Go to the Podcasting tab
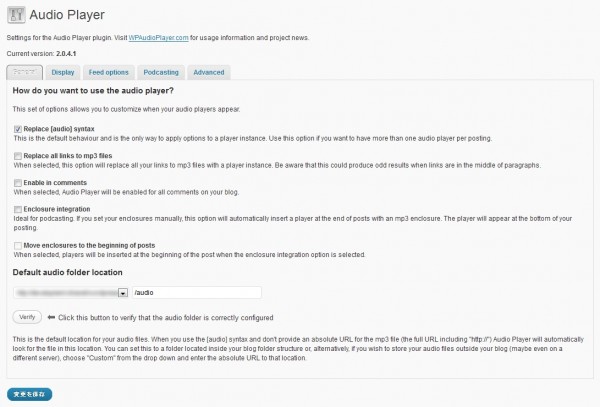Viewport: 600px width, 407px height. pos(161,72)
